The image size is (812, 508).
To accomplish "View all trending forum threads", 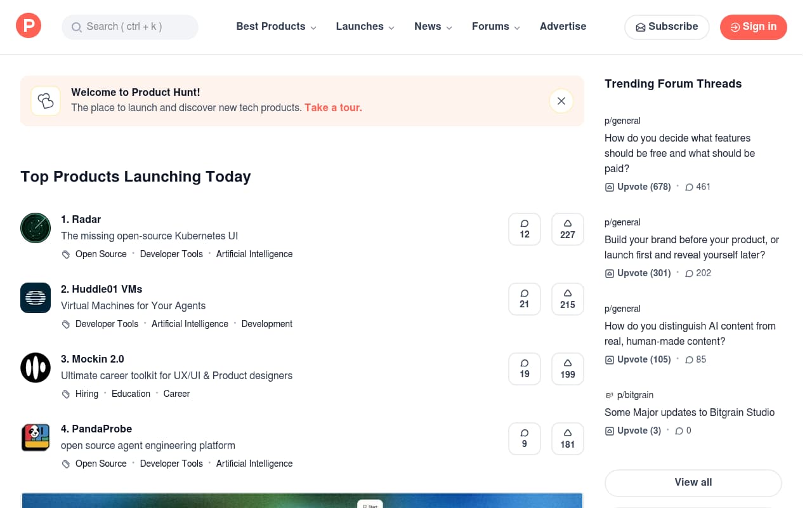I will (x=693, y=483).
